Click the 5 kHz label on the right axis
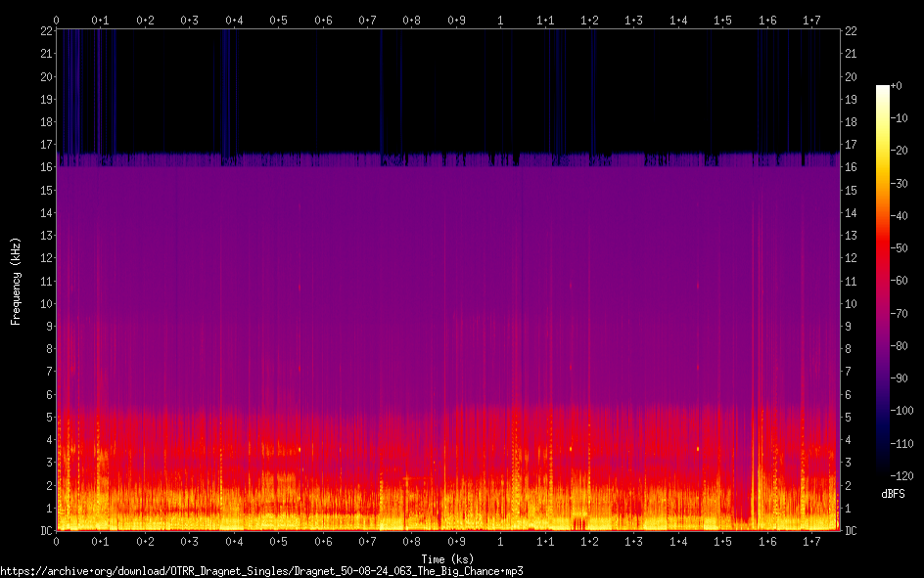Viewport: 924px width, 578px height. 849,418
